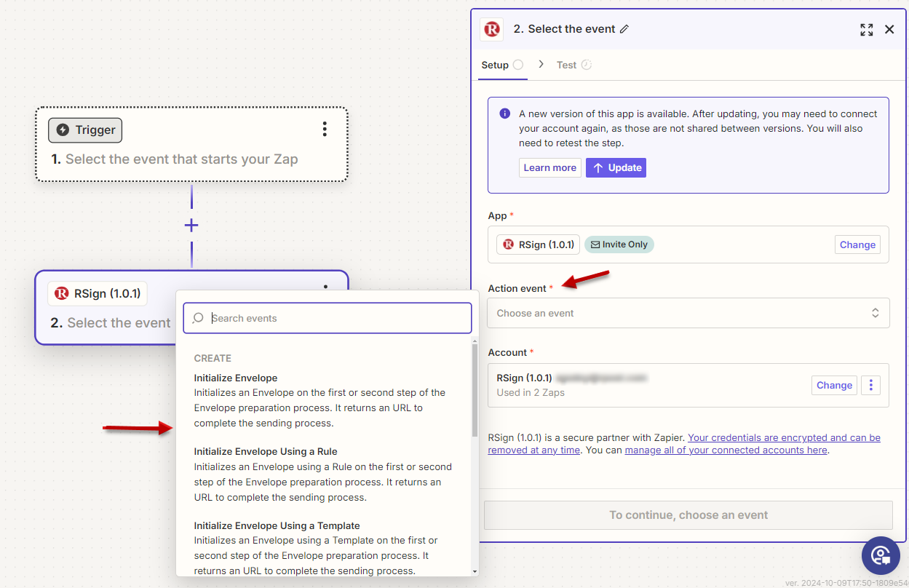This screenshot has height=588, width=909.
Task: Click the 'App' field label
Action: tap(497, 215)
